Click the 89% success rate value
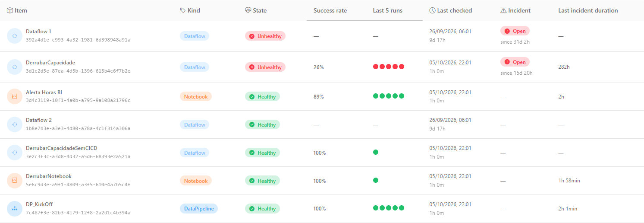Screen dimensions: 644x223 319,97
